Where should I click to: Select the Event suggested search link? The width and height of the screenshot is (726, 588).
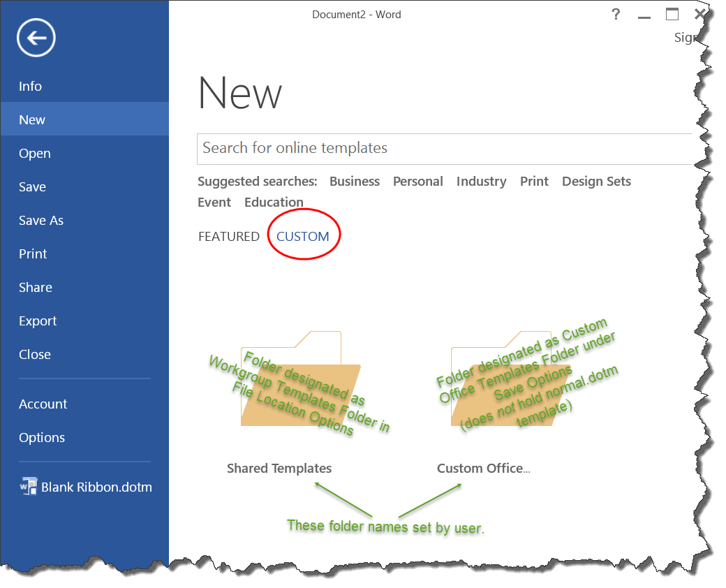click(x=214, y=203)
